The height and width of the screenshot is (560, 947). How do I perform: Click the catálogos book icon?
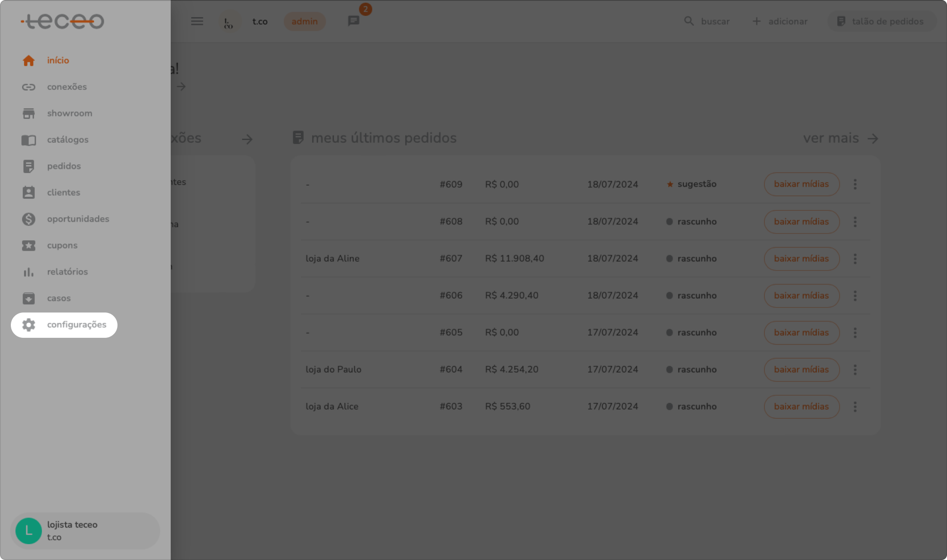click(x=28, y=140)
